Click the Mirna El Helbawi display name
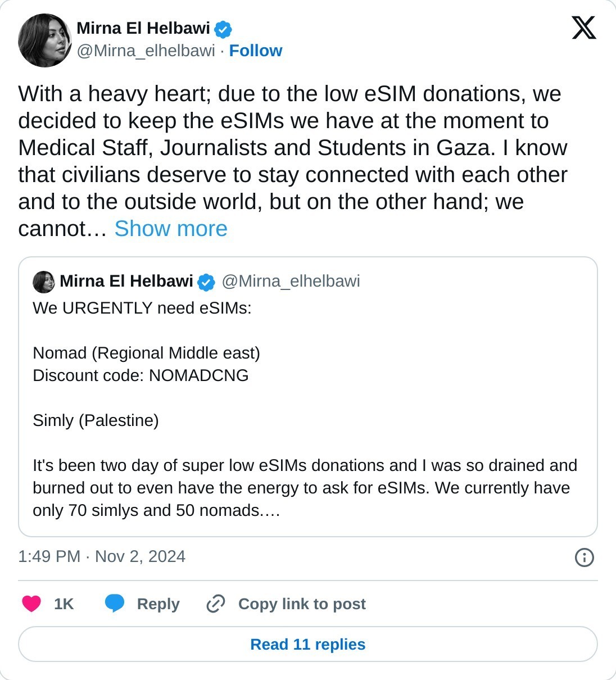The width and height of the screenshot is (616, 680). [x=143, y=28]
